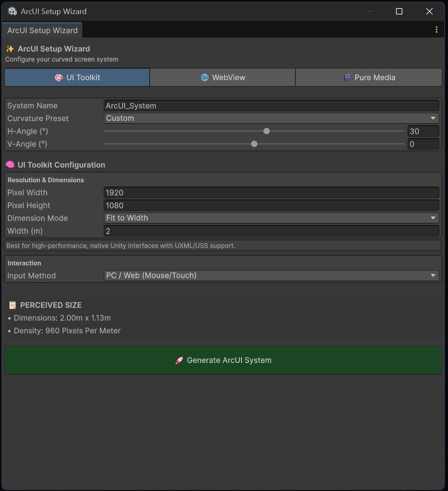The height and width of the screenshot is (491, 448).
Task: Click the V-Angle value box showing 0
Action: pyautogui.click(x=423, y=144)
